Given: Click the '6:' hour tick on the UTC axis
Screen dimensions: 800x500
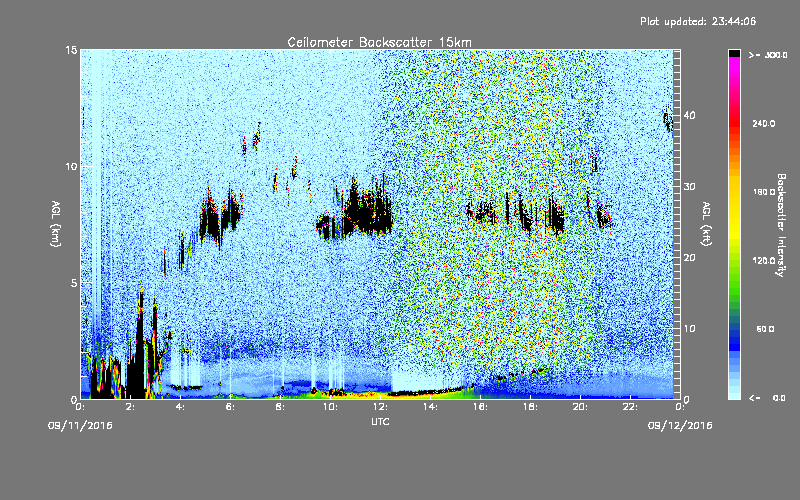Looking at the screenshot, I should point(231,407).
